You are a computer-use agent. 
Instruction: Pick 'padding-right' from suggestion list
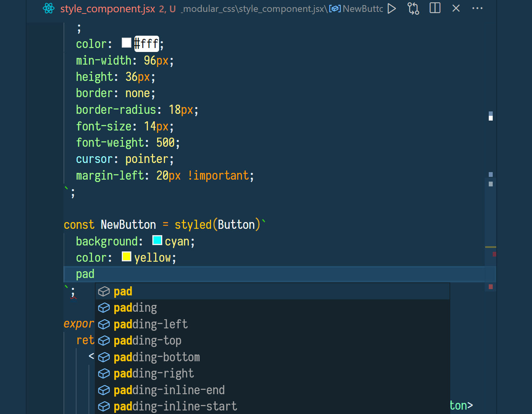[x=154, y=374]
